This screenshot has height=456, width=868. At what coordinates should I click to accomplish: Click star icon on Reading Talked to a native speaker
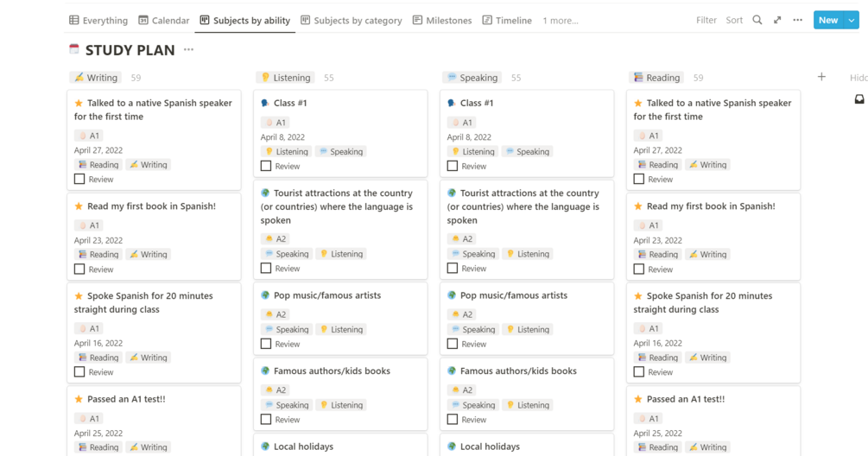pyautogui.click(x=638, y=103)
